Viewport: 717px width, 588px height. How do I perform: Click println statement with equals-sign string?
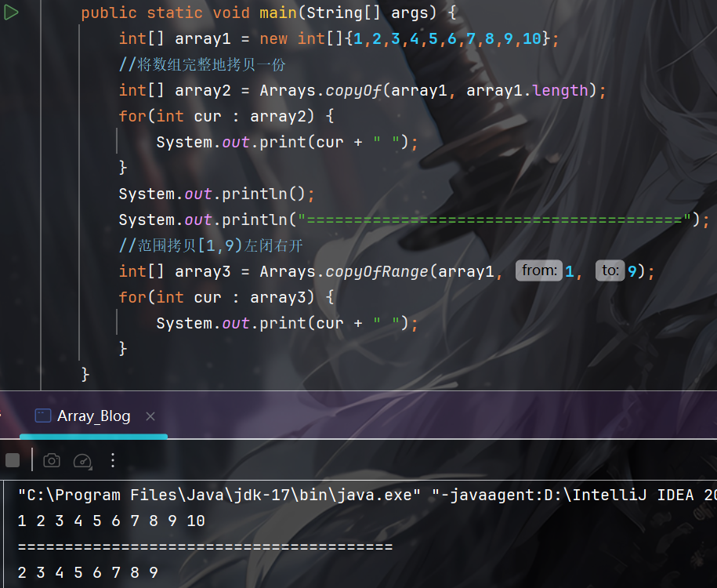tap(414, 220)
